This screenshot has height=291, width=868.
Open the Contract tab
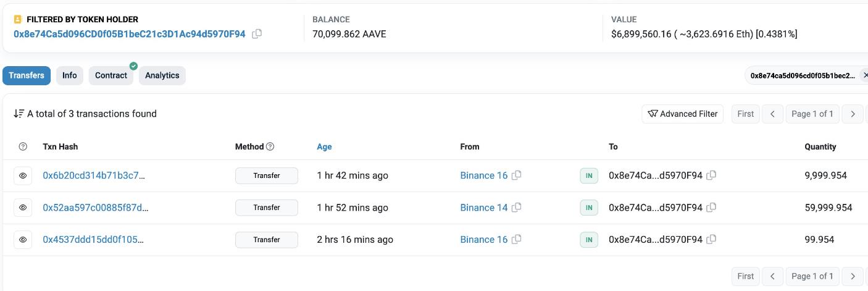pyautogui.click(x=111, y=75)
